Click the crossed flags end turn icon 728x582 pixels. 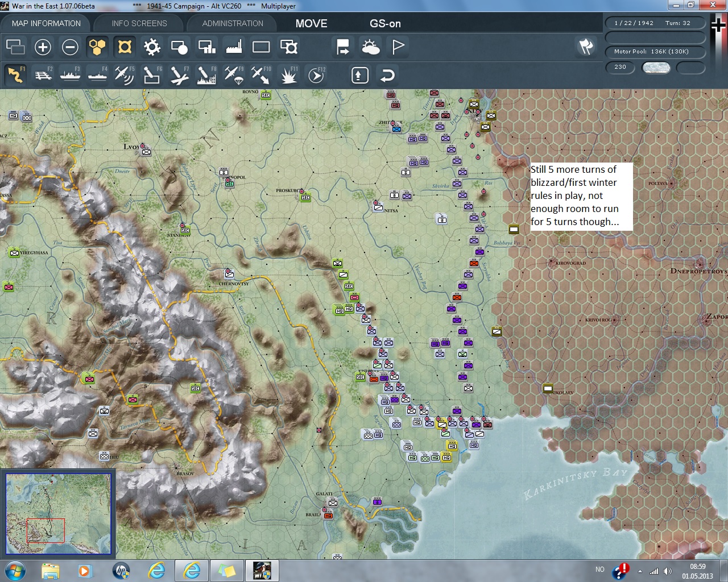(x=586, y=47)
